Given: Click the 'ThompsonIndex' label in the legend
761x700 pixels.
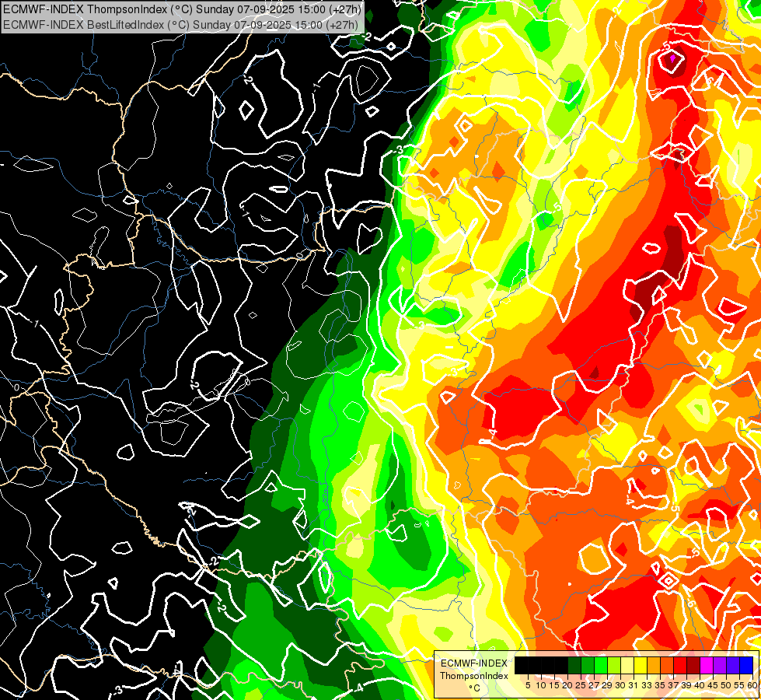Looking at the screenshot, I should (474, 676).
